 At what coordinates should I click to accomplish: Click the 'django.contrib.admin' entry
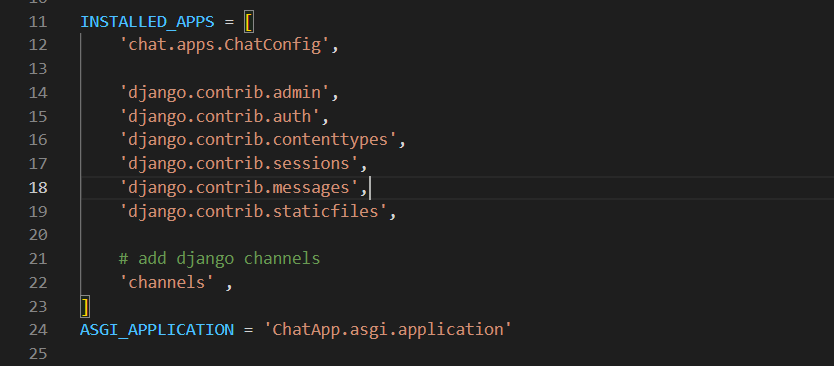[224, 93]
